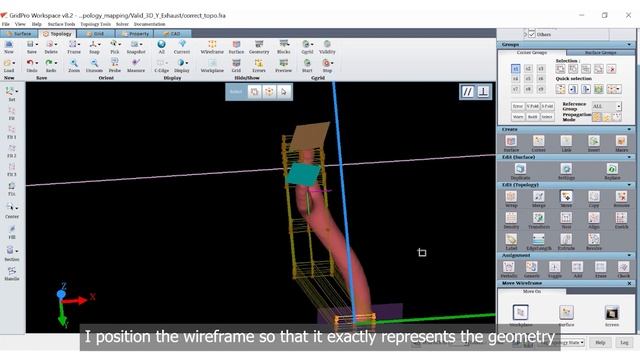Click the Log button at bottom
Image resolution: width=640 pixels, height=360 pixels.
(x=624, y=342)
